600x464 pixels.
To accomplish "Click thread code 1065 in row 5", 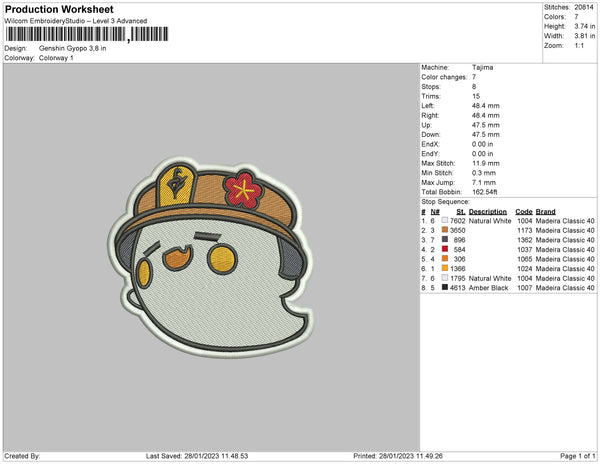I will point(525,259).
